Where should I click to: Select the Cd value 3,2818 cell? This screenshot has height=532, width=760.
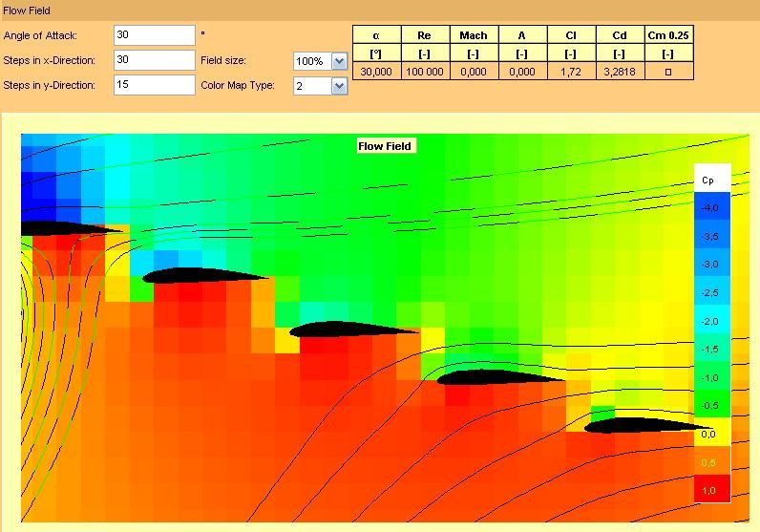619,72
